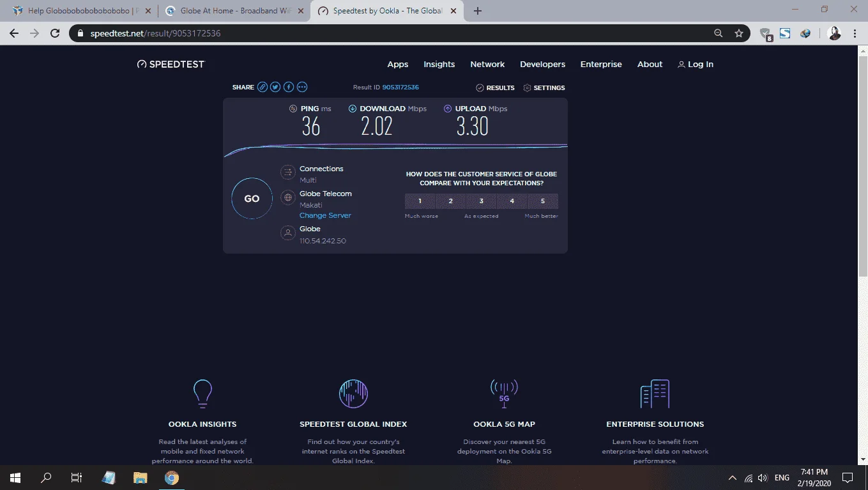Rate customer service 4
868x490 pixels.
pos(512,201)
